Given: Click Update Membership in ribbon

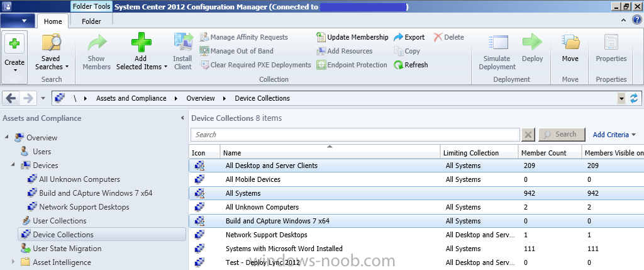Looking at the screenshot, I should pos(352,37).
